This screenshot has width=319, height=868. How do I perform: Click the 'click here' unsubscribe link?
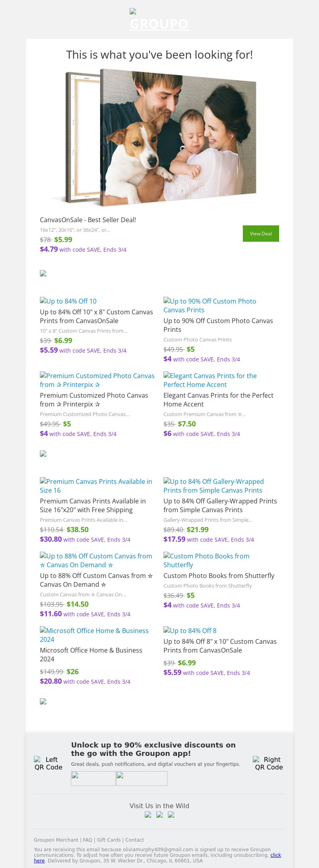[276, 855]
